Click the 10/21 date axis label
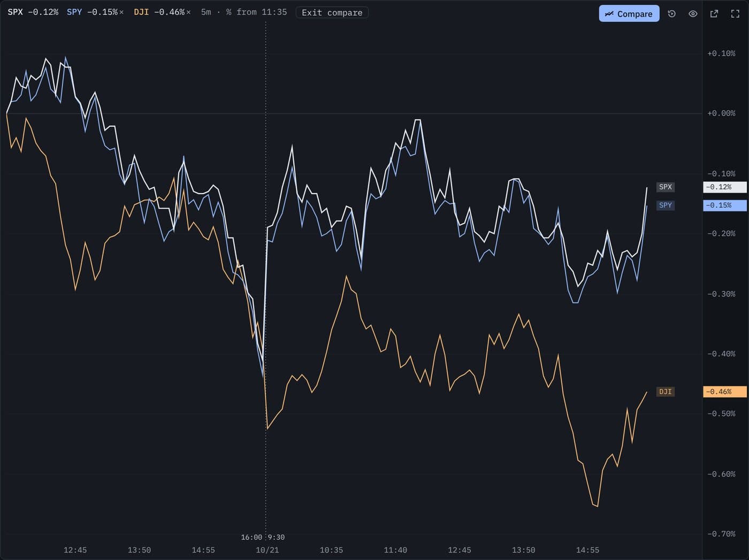This screenshot has height=560, width=749. click(x=267, y=550)
